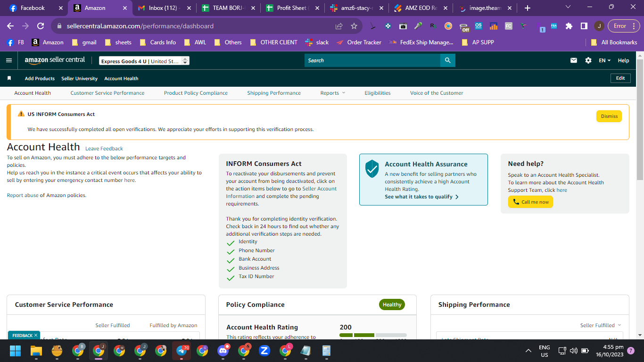The height and width of the screenshot is (362, 644).
Task: Click the orange bar chart extension icon
Action: point(494,26)
